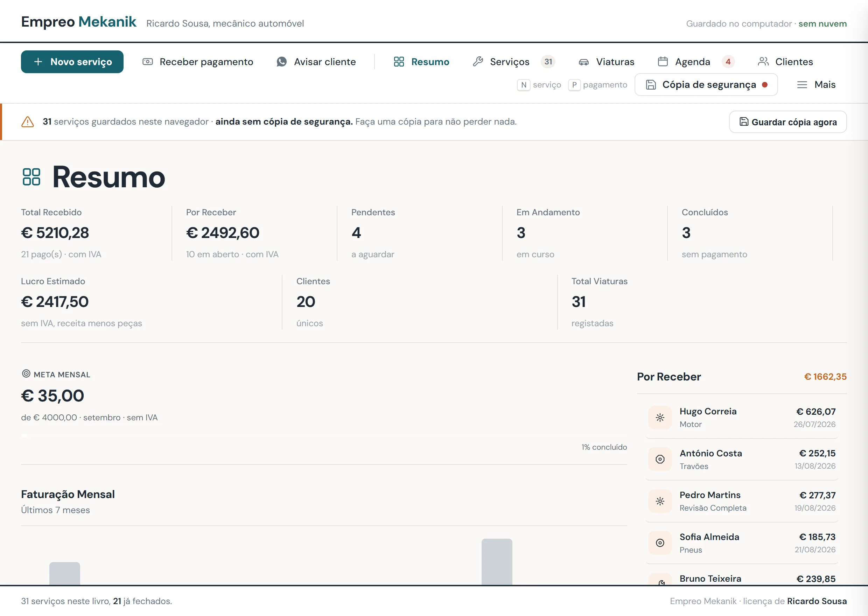Open Cópia de segurança

tap(706, 85)
